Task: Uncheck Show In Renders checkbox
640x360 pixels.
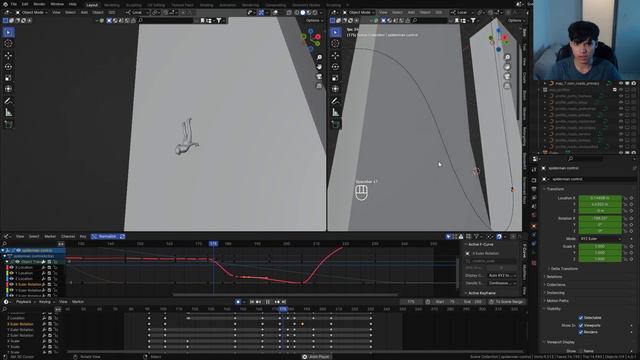Action: (581, 332)
